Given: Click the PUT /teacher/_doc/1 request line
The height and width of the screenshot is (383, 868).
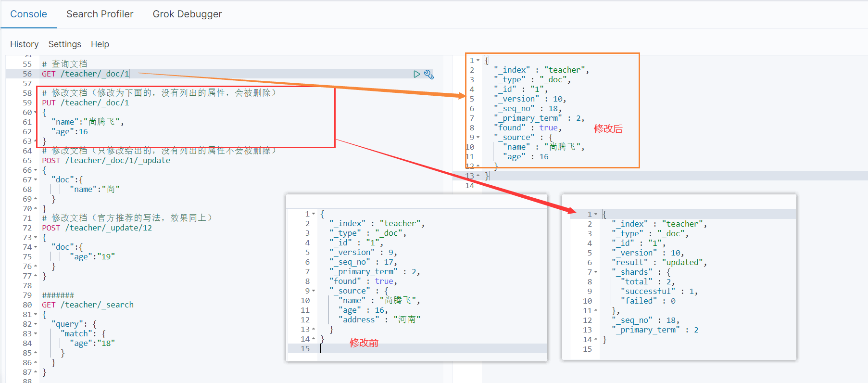Looking at the screenshot, I should (86, 103).
